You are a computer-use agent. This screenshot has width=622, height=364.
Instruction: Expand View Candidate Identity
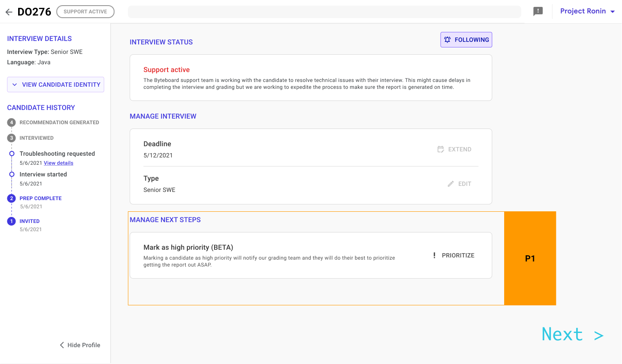click(x=56, y=85)
